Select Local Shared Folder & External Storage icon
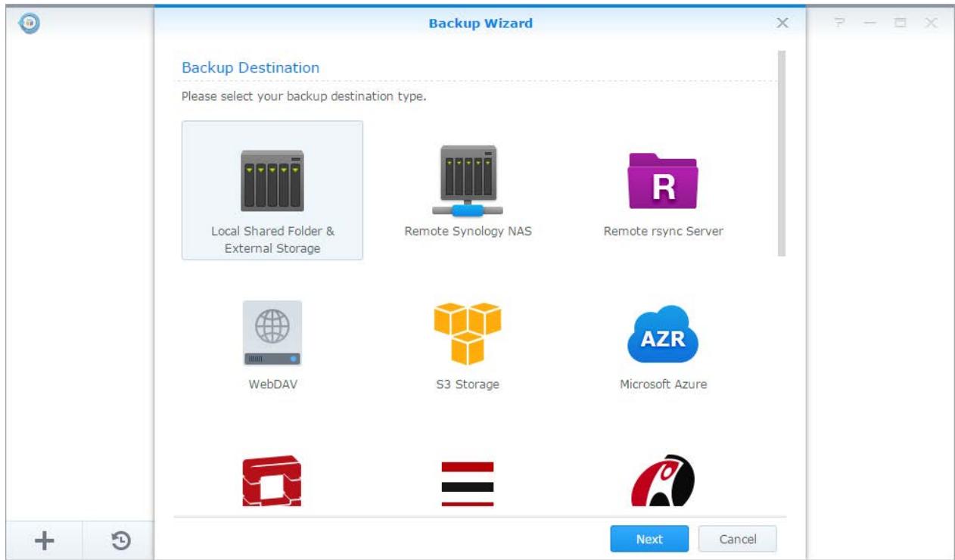 (x=272, y=180)
